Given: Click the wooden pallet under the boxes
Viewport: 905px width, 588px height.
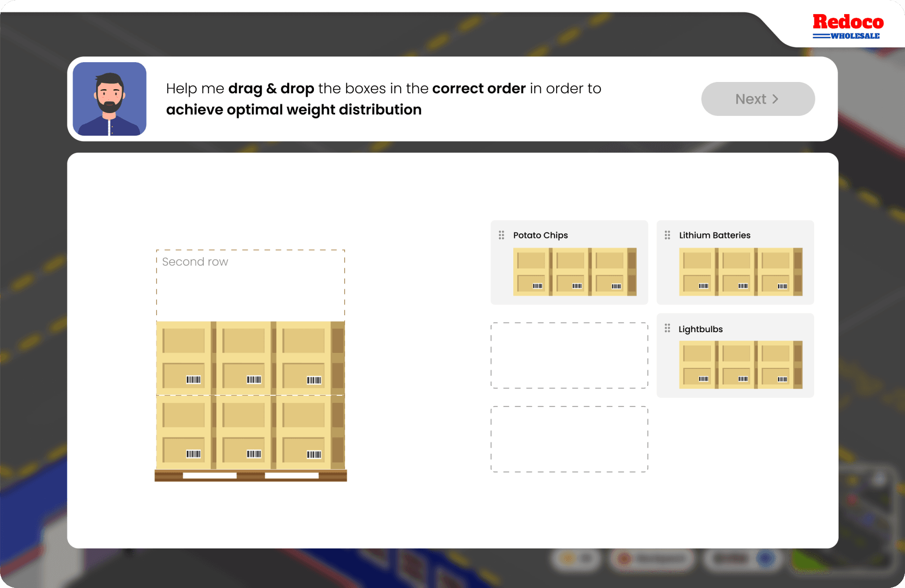Looking at the screenshot, I should (251, 475).
